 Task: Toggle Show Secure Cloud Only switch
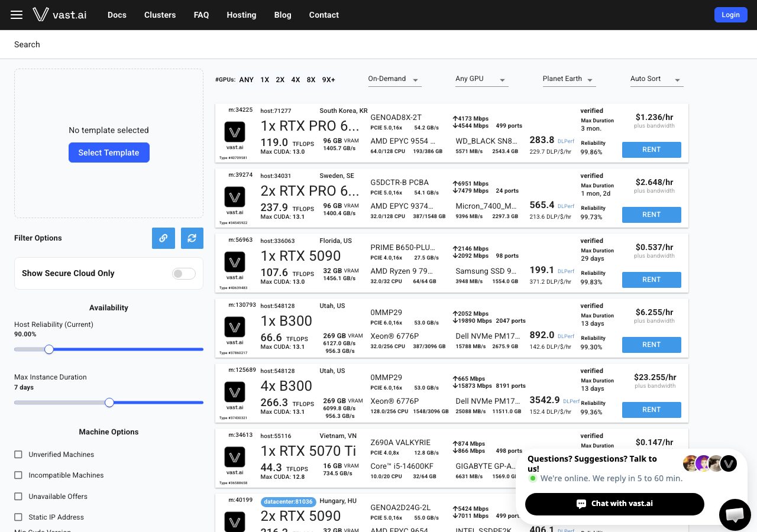pyautogui.click(x=184, y=273)
